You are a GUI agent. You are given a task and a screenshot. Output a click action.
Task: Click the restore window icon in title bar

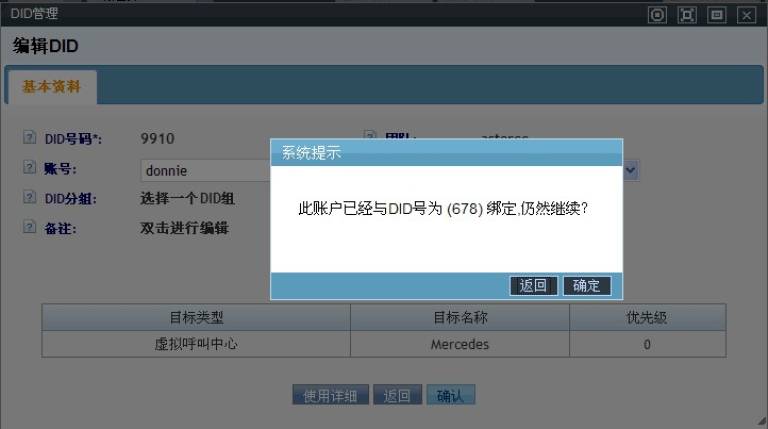716,14
